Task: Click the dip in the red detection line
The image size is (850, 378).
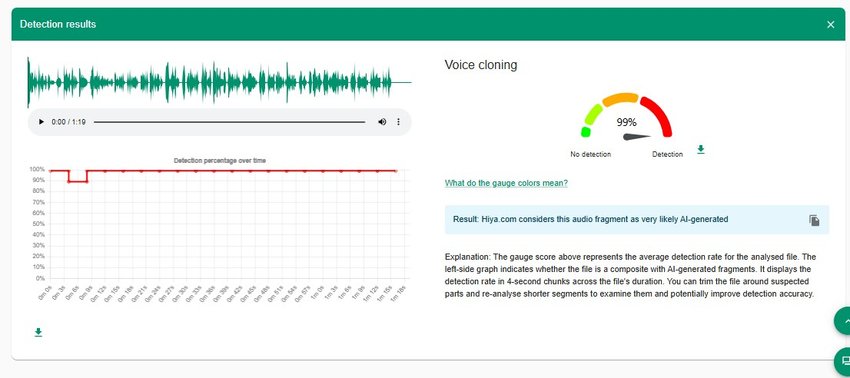Action: click(78, 181)
